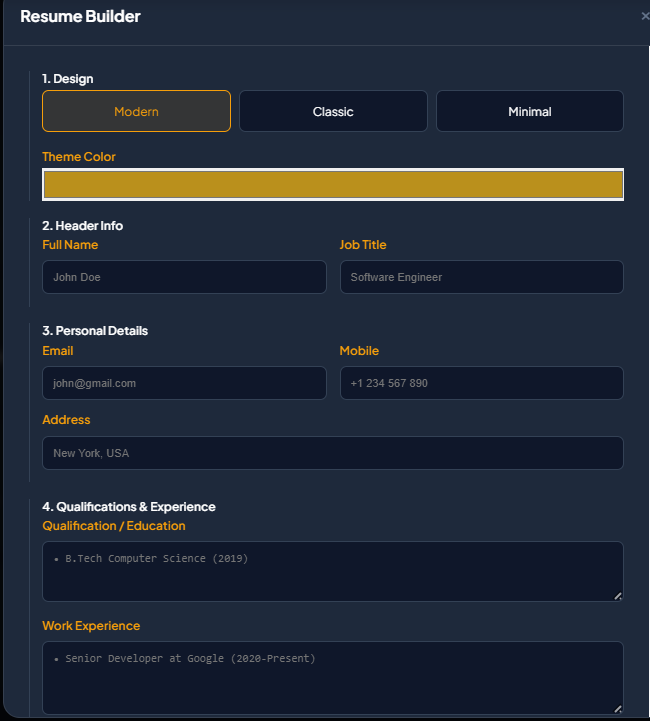The height and width of the screenshot is (721, 650).
Task: Choose the Classic design option
Action: [333, 111]
